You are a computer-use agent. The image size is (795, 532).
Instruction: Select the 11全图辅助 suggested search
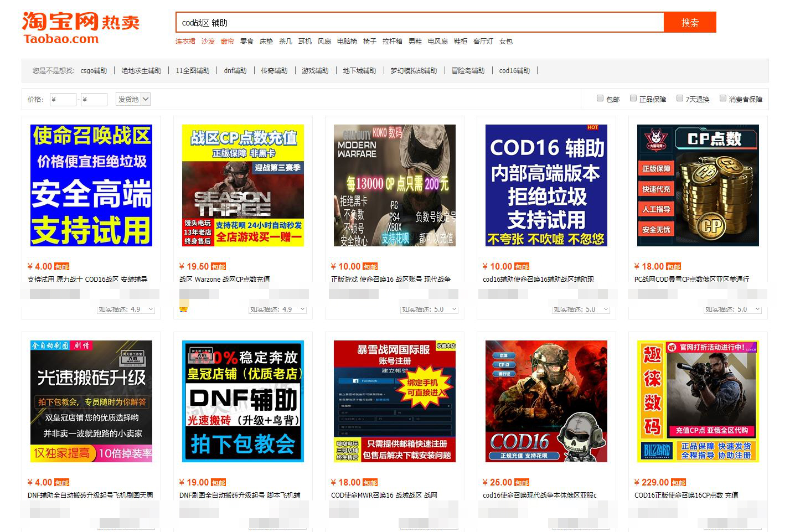[193, 71]
